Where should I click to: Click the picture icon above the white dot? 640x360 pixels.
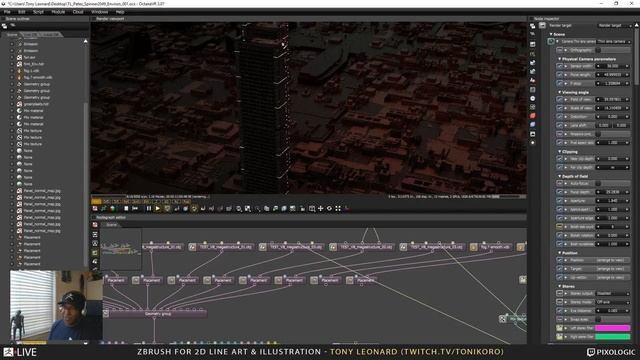click(x=533, y=134)
